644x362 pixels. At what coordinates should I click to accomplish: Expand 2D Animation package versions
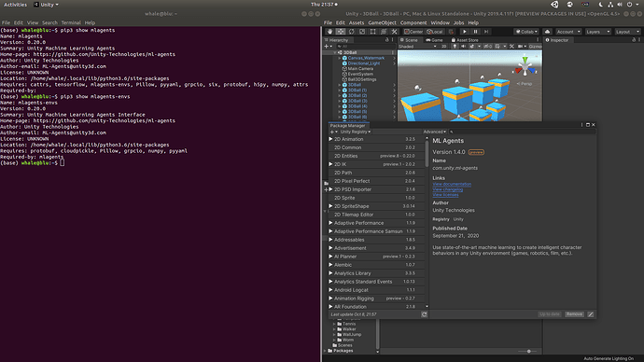point(330,139)
